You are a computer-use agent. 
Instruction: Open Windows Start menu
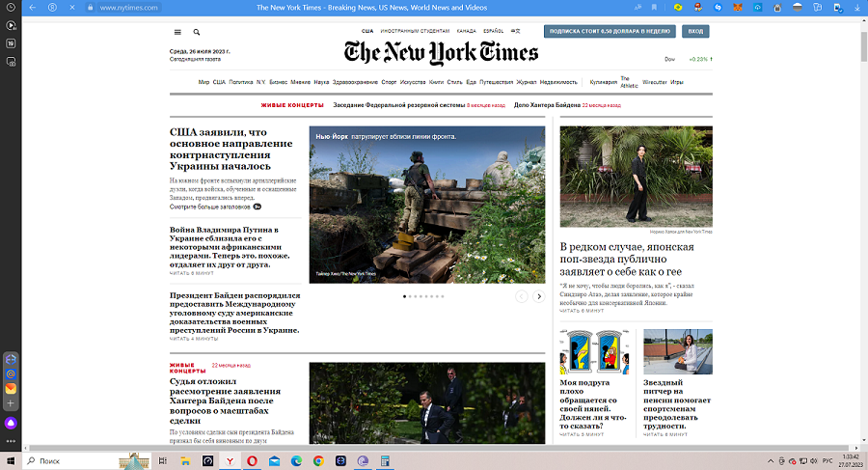pos(11,460)
